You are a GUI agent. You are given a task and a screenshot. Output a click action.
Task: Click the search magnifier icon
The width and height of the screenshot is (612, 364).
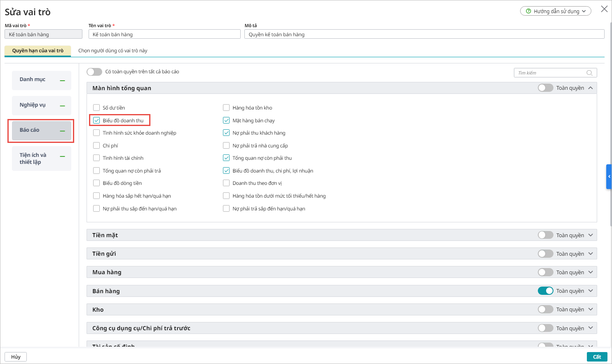[589, 73]
